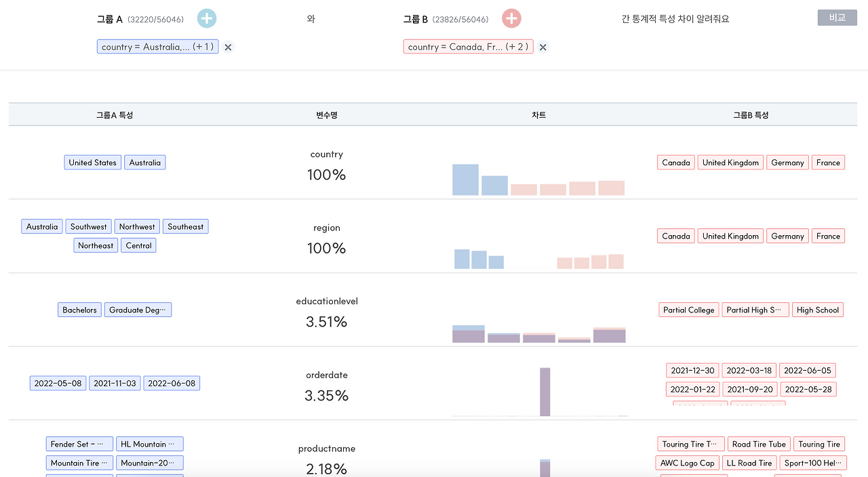Remove the 그룹 B country filter
The width and height of the screenshot is (868, 477).
coord(543,47)
